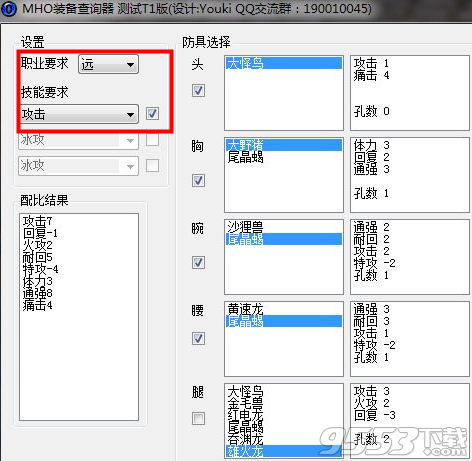Toggle the 胸 armor slot checkbox
This screenshot has width=472, height=461.
(x=198, y=180)
